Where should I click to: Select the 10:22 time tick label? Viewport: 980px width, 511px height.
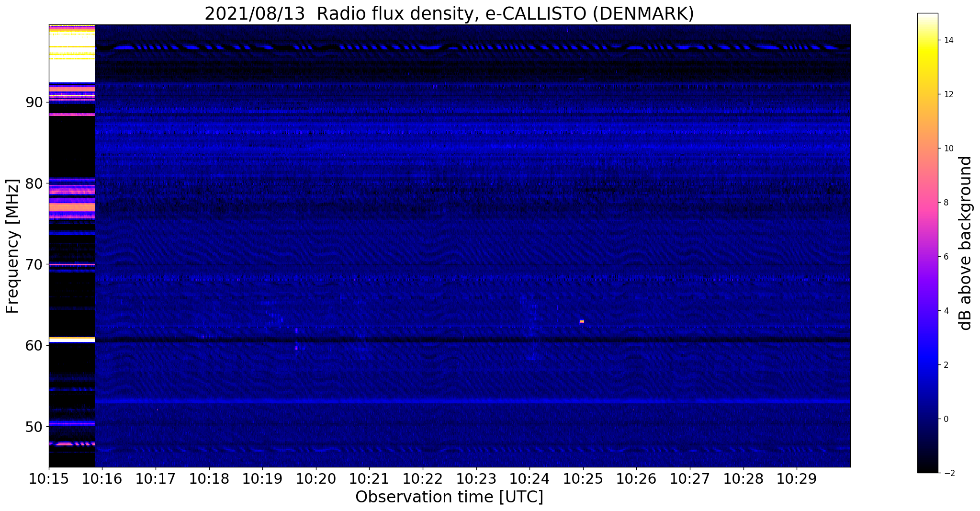(423, 479)
